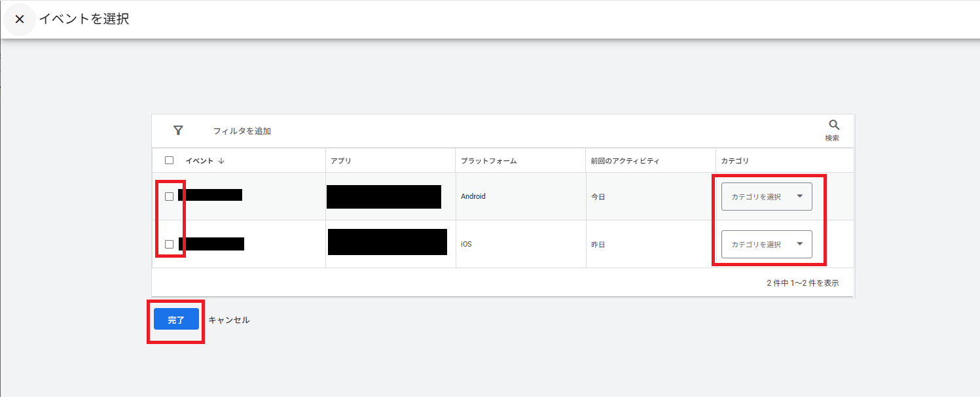Click the プラットフォーム column header
This screenshot has height=397, width=980.
click(x=488, y=161)
